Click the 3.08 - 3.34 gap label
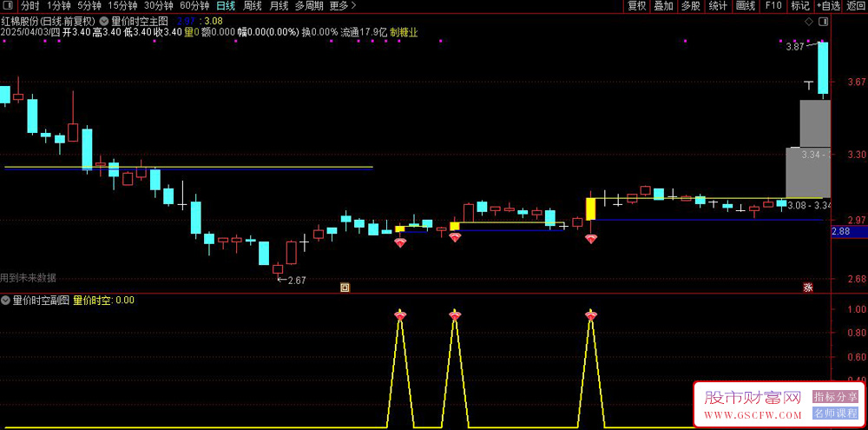The image size is (868, 430). [x=810, y=206]
